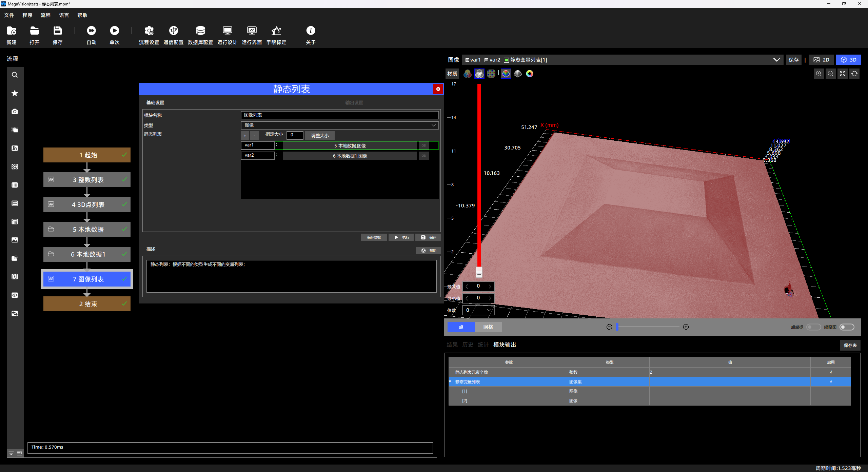Collapse the 静态变量列表 tree row
868x472 pixels.
pyautogui.click(x=450, y=382)
